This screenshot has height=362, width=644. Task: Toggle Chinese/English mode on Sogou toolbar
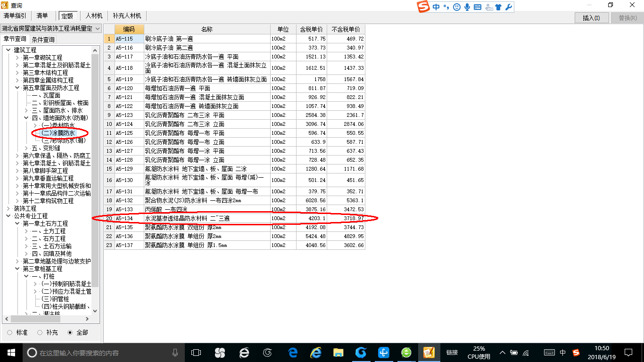coord(436,7)
